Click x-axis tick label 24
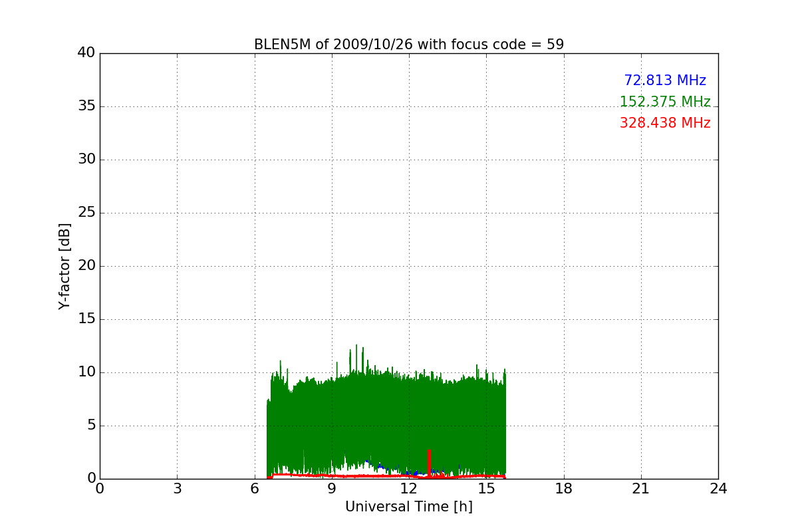 point(718,489)
